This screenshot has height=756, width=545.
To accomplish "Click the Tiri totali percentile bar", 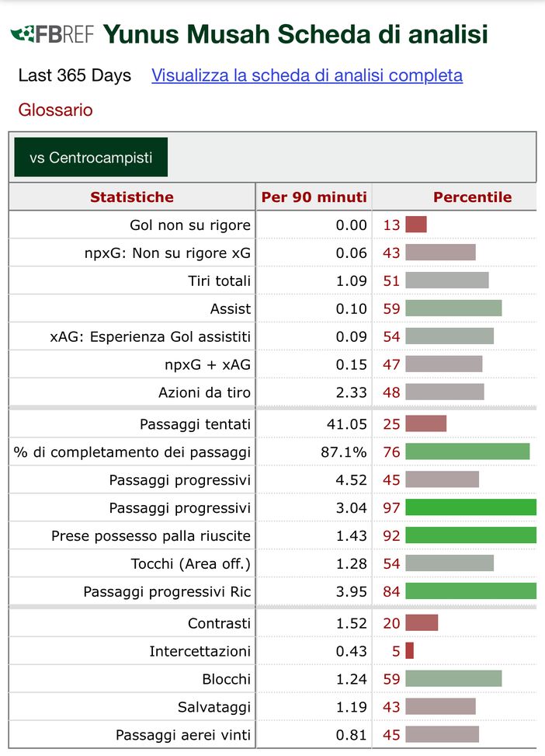I will tap(447, 280).
